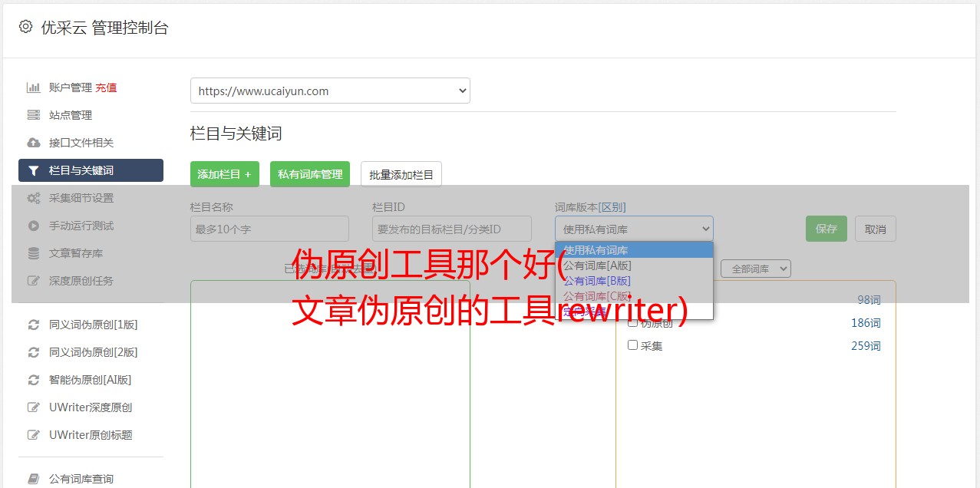Click the 栏目名称 input field
Viewport: 980px width, 488px height.
269,229
